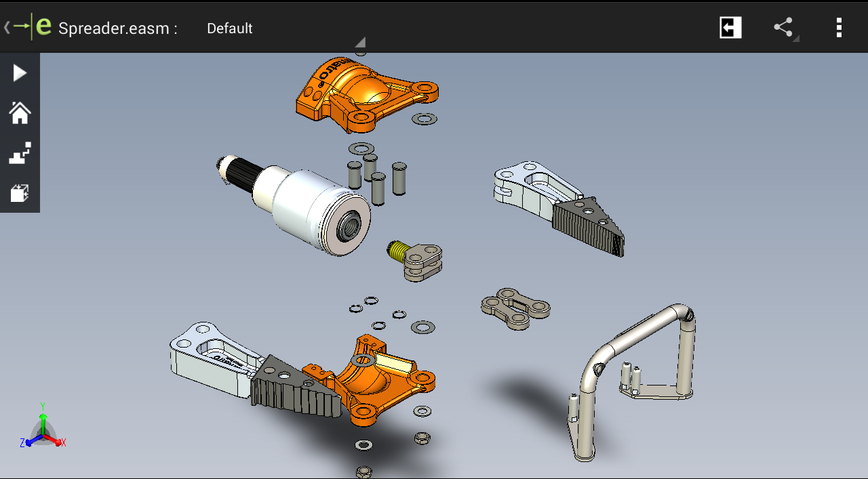Tap the red X axis on the orientation triad
Screen dimensions: 868x479
[x=60, y=443]
